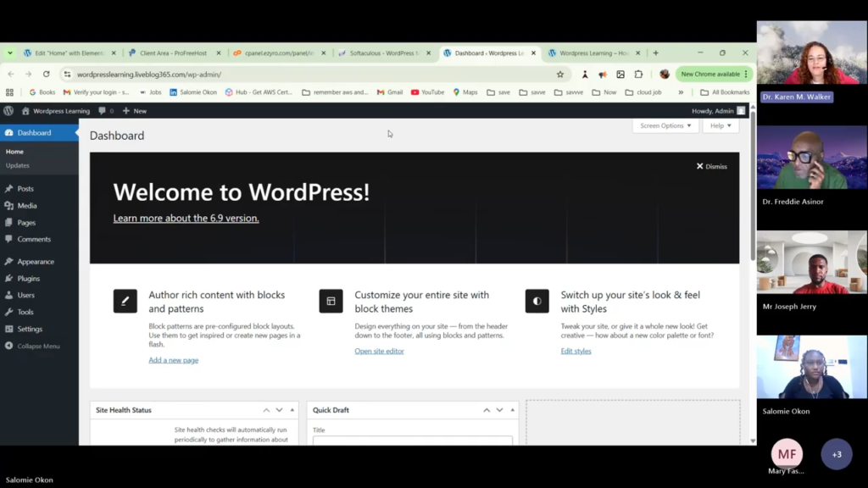Open the YouTube bookmark
This screenshot has width=868, height=488.
(427, 92)
